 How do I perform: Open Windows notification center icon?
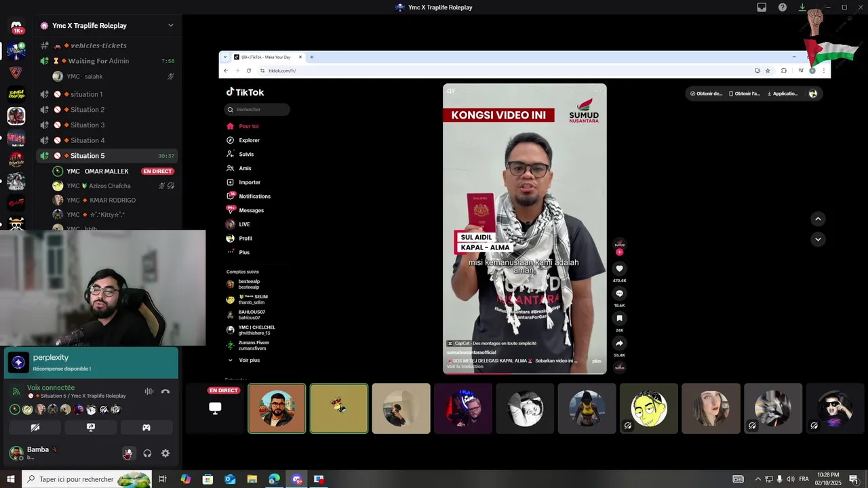click(854, 479)
